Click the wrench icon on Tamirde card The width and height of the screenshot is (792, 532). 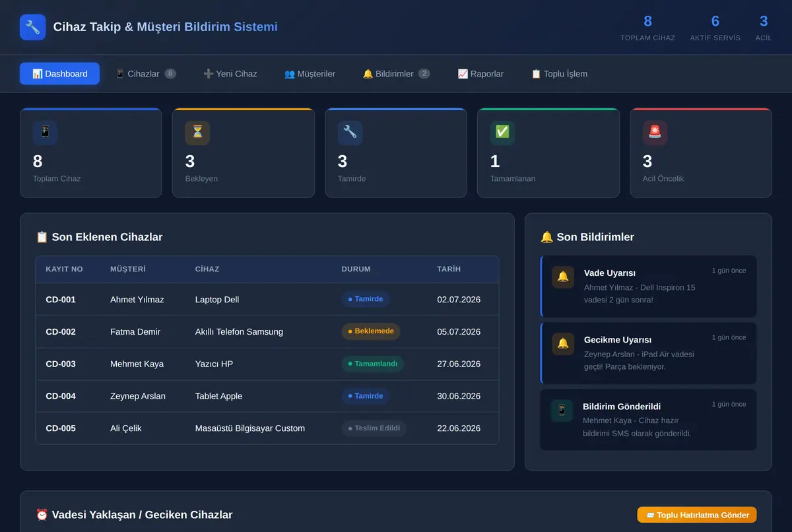[x=350, y=133]
